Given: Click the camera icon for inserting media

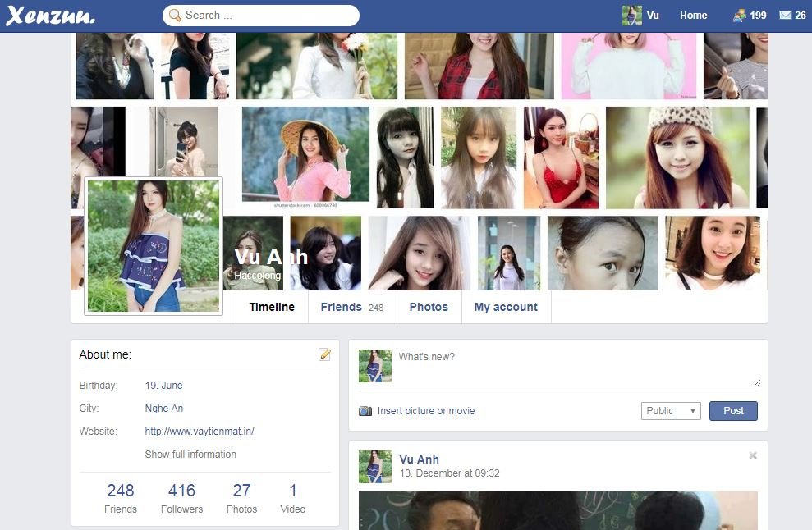Looking at the screenshot, I should point(365,411).
